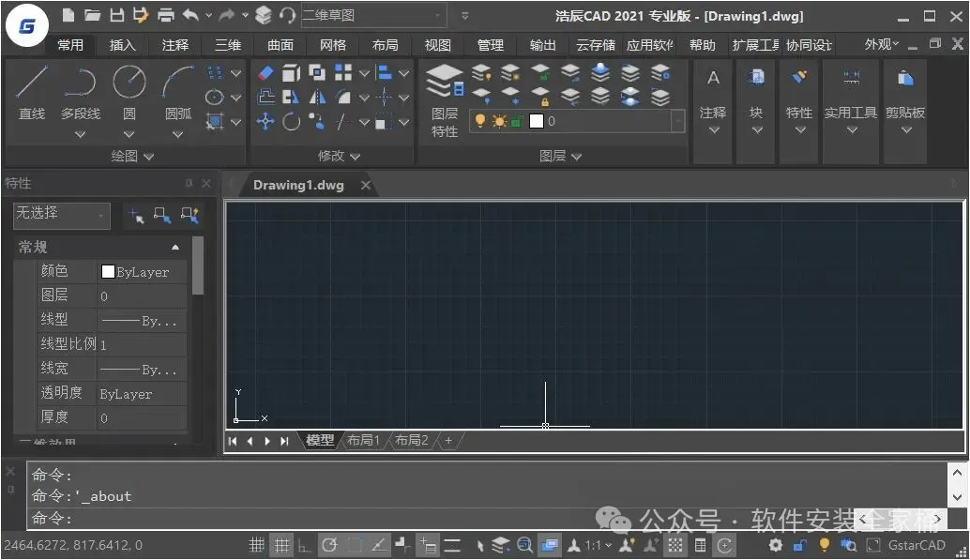970x560 pixels.
Task: Click the command line input field
Action: [x=489, y=519]
